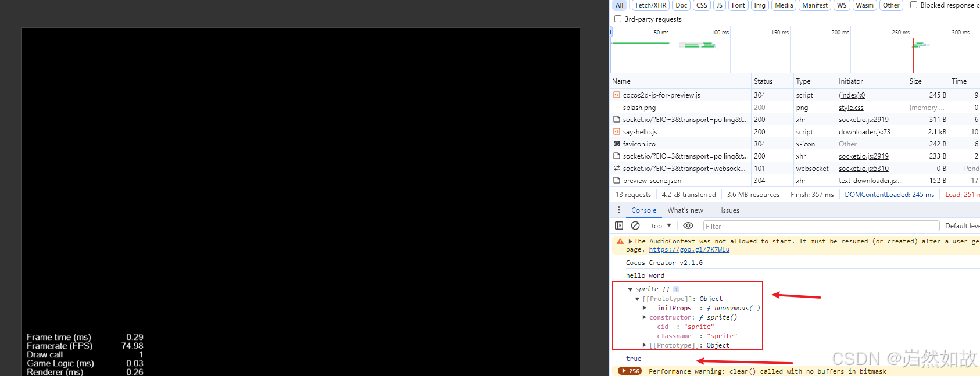
Task: Sort requests by Name column
Action: 680,81
